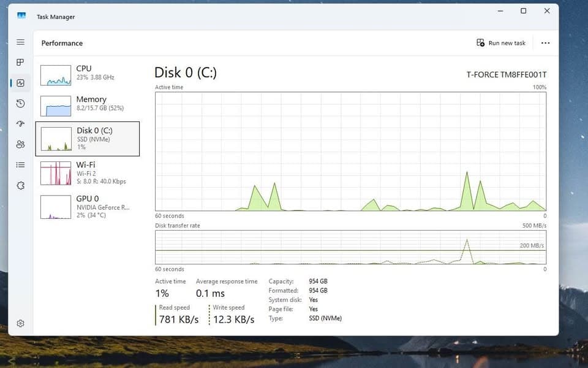Image resolution: width=588 pixels, height=368 pixels.
Task: Select the GPU 0 performance item
Action: click(88, 207)
